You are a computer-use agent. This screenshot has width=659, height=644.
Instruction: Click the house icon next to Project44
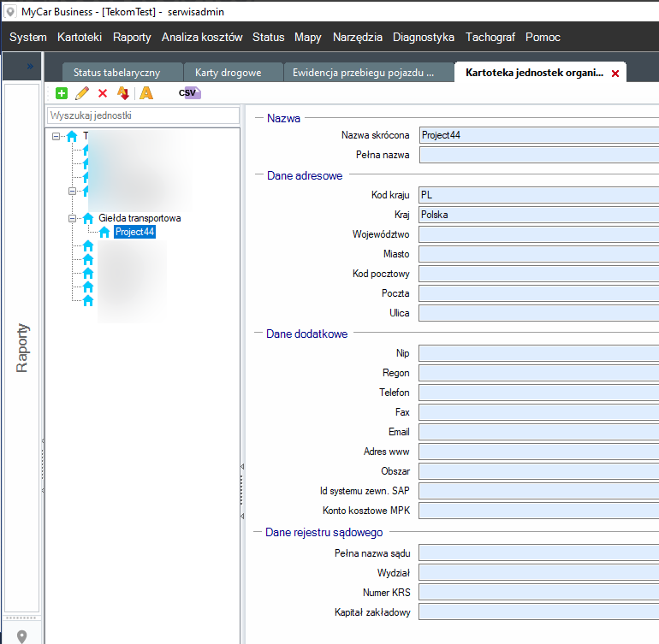point(104,232)
